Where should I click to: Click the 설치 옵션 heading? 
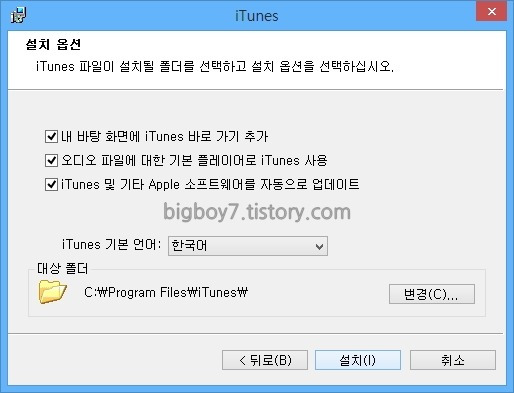53,44
